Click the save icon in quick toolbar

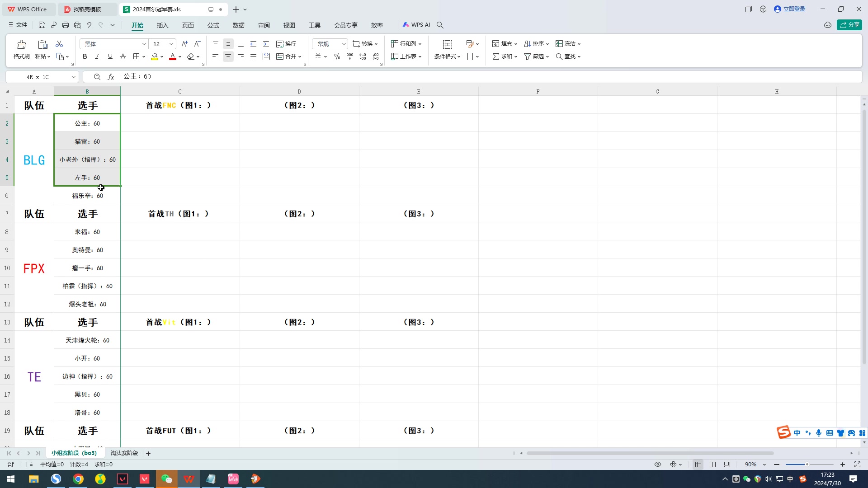(42, 25)
